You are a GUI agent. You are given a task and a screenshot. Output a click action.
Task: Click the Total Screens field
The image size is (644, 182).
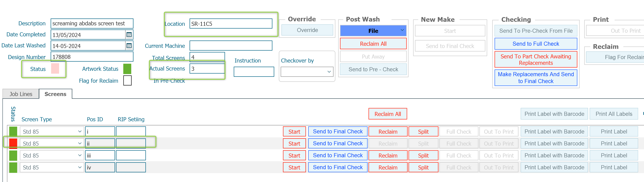click(207, 57)
